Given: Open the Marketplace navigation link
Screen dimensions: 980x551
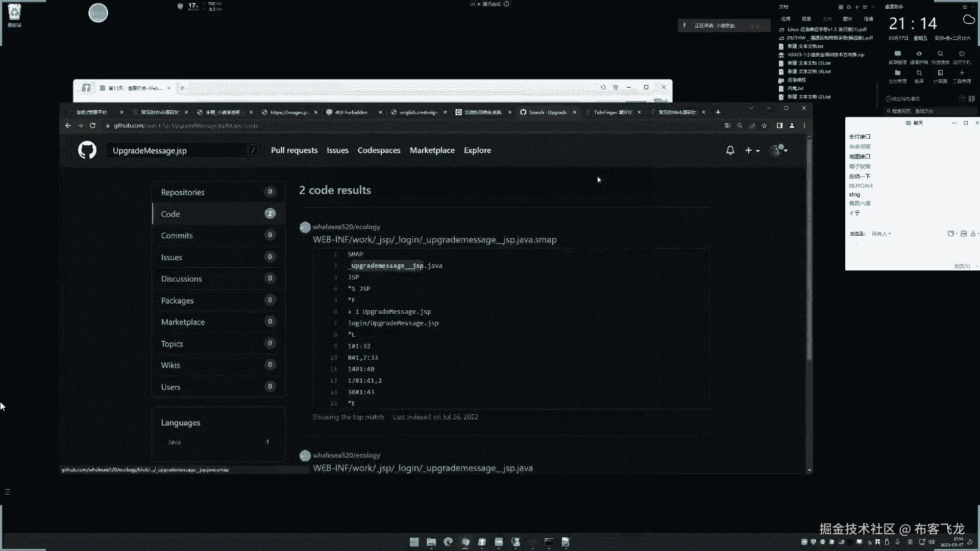Looking at the screenshot, I should (432, 151).
